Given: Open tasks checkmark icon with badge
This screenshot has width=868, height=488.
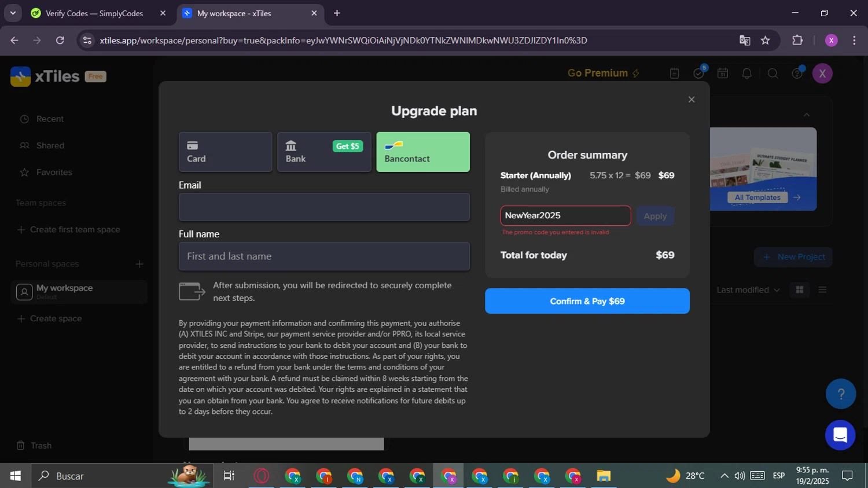Looking at the screenshot, I should point(699,73).
